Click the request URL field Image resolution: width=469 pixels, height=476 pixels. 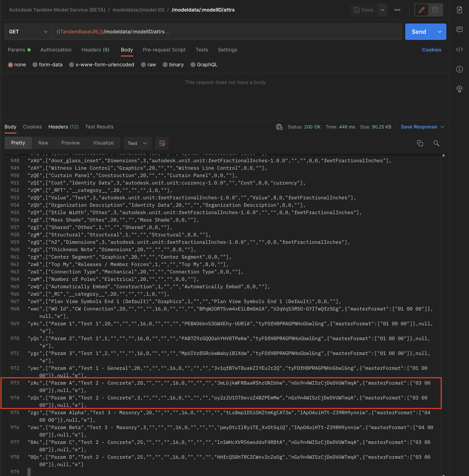pos(227,31)
